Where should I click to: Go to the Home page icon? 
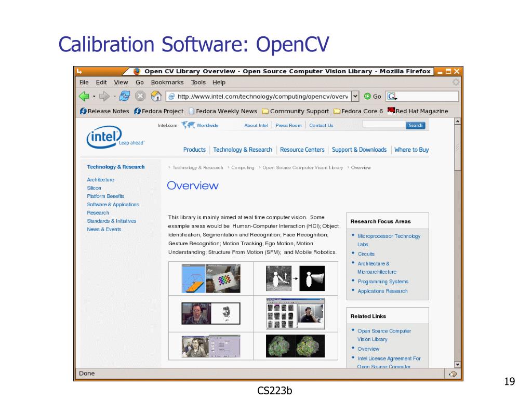[x=156, y=96]
